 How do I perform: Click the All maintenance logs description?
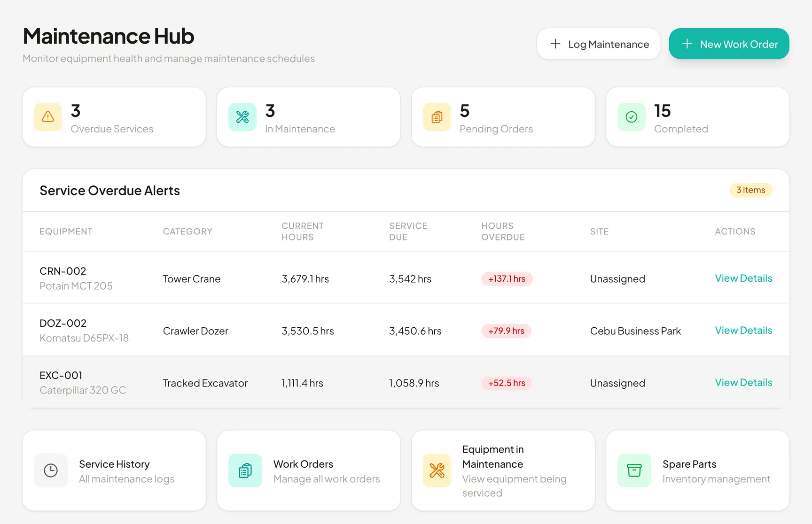[126, 479]
